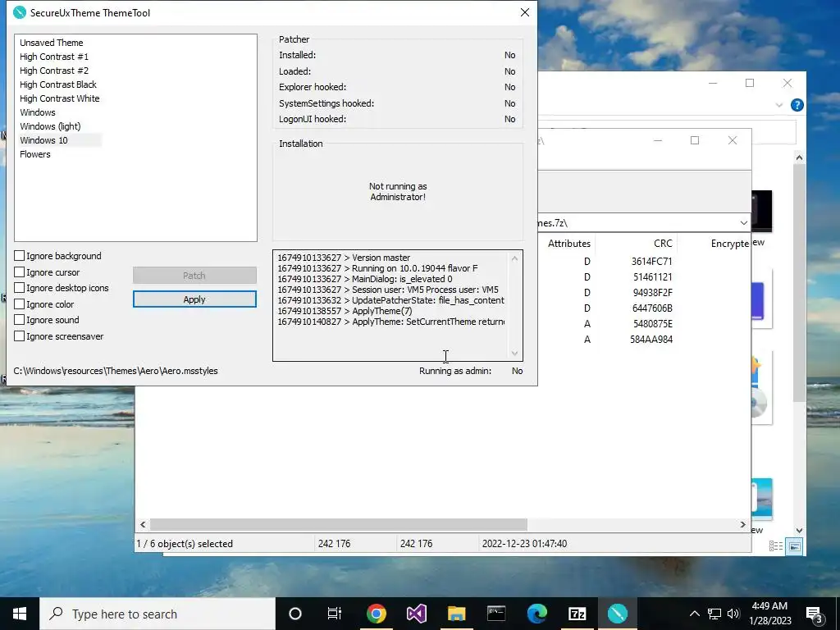This screenshot has height=630, width=840.
Task: Click 7-Zip horizontal scrollbar left arrow
Action: pos(143,524)
